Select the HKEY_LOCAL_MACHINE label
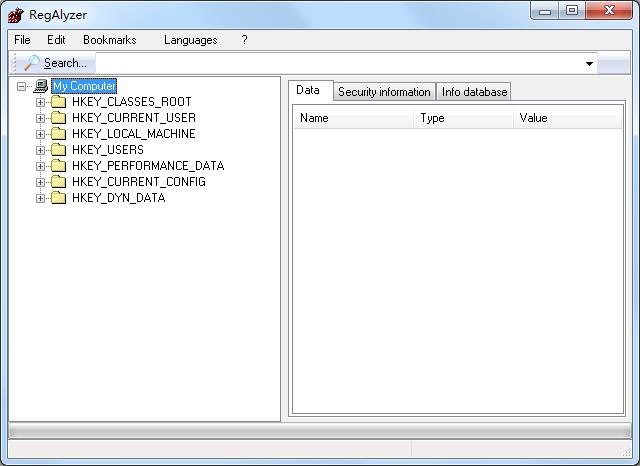 [x=134, y=134]
